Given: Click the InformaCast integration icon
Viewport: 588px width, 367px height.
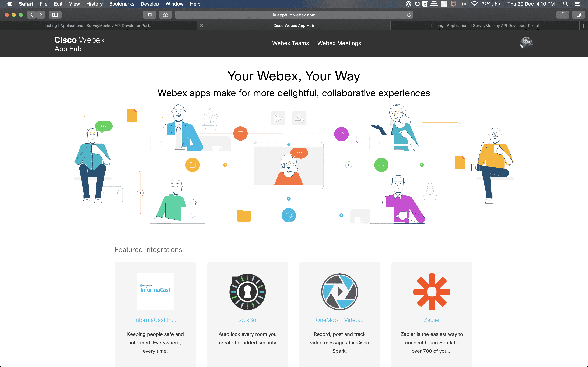Looking at the screenshot, I should click(x=155, y=290).
